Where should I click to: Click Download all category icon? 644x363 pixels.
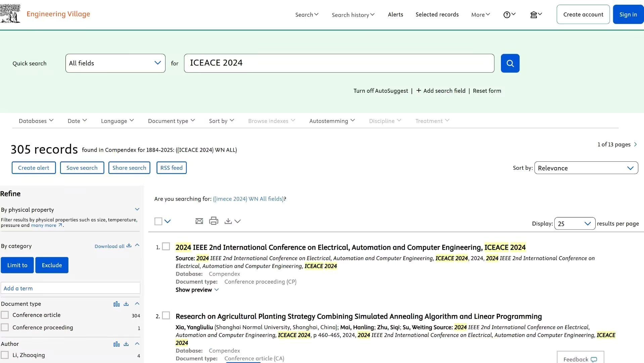(x=129, y=246)
